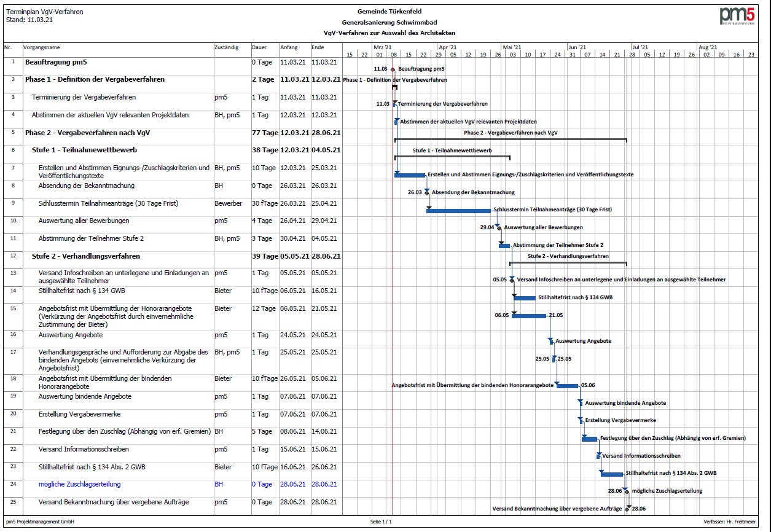Click the Stufe 2 - Verhandlungsverfahren summary bar
The width and height of the screenshot is (771, 532).
coord(568,263)
